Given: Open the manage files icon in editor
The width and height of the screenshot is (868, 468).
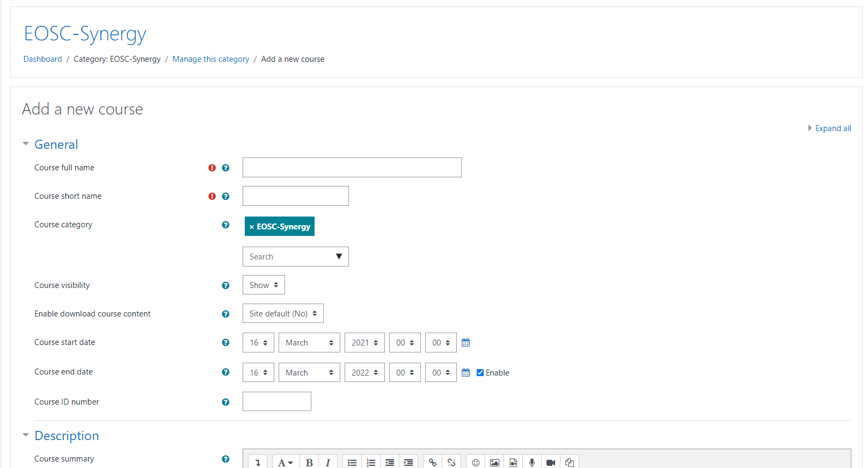Looking at the screenshot, I should click(570, 462).
